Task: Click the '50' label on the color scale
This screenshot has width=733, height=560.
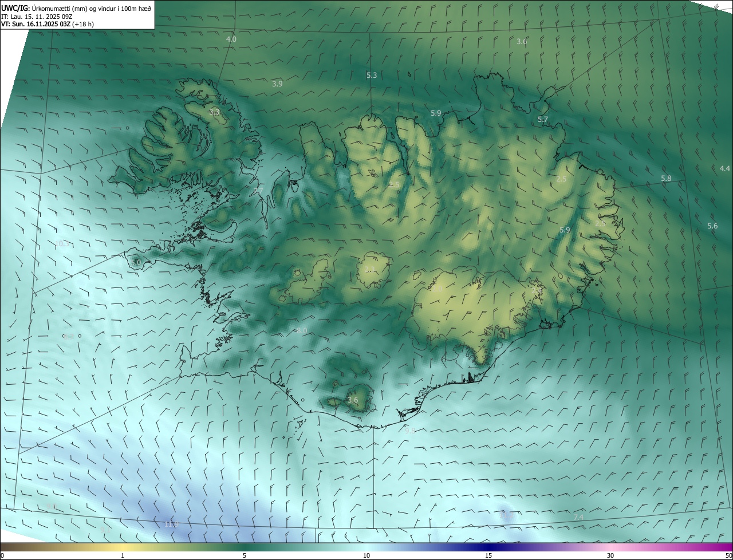Action: (728, 555)
